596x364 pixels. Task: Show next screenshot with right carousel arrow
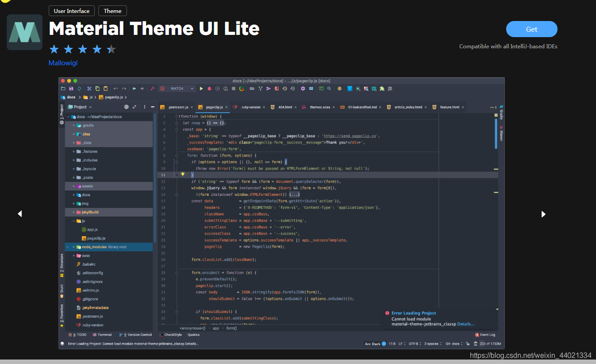(x=543, y=214)
